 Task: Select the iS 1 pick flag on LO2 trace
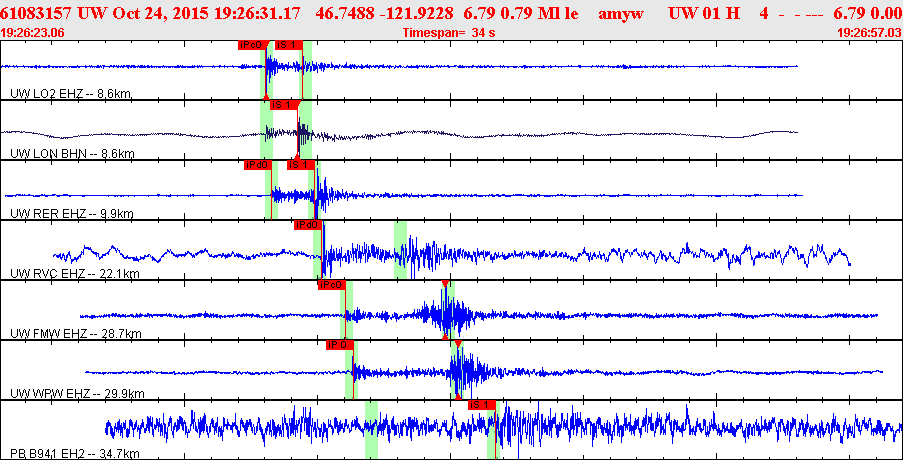(x=289, y=45)
